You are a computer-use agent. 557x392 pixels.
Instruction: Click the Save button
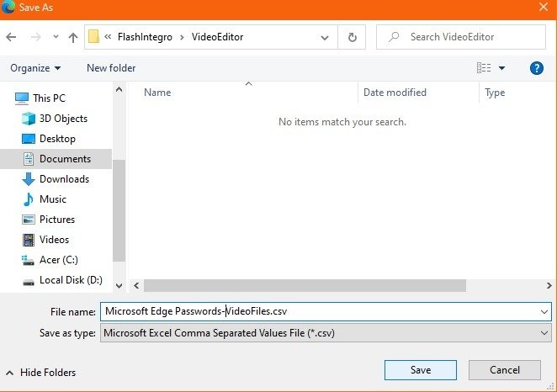pyautogui.click(x=421, y=370)
